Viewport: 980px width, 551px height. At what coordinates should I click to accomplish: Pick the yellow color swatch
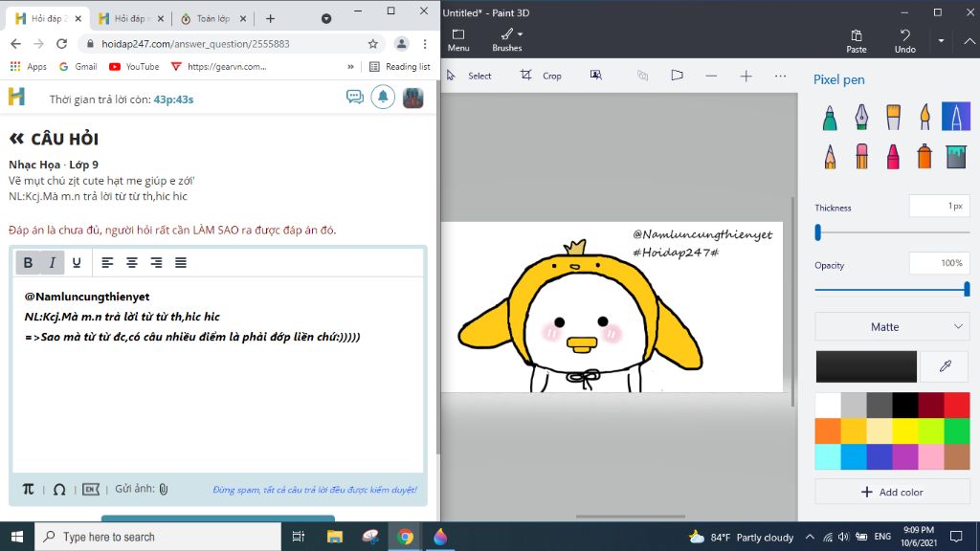(905, 431)
